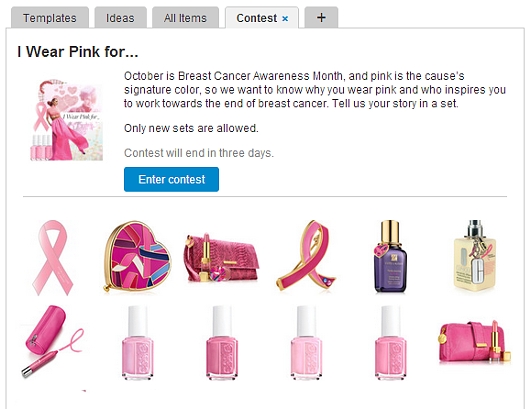Switch to the Templates tab
Viewport: 530px width, 409px height.
coord(50,18)
